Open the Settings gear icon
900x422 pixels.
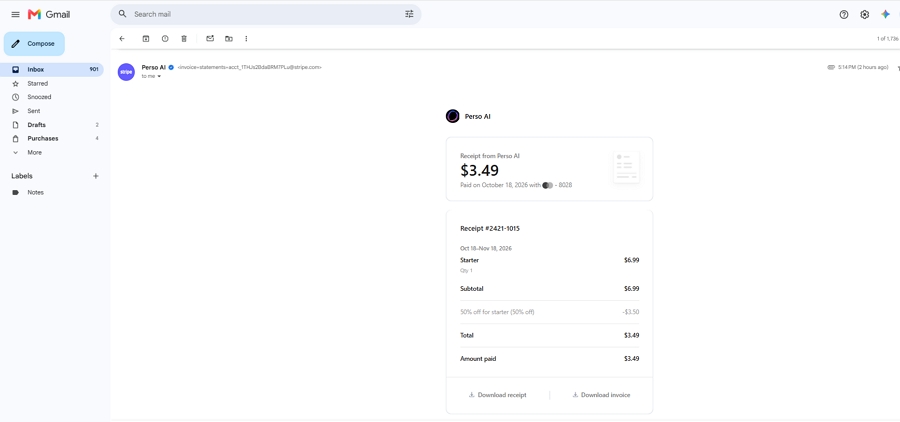click(864, 14)
